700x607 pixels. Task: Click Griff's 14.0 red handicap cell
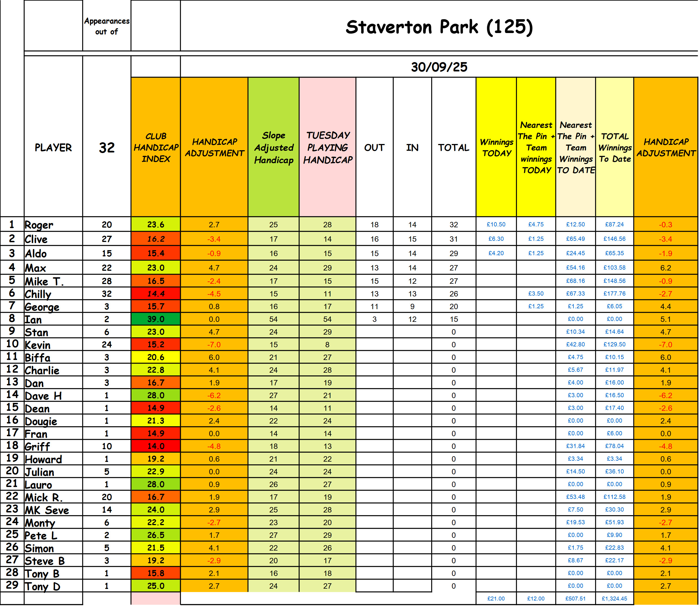(156, 446)
